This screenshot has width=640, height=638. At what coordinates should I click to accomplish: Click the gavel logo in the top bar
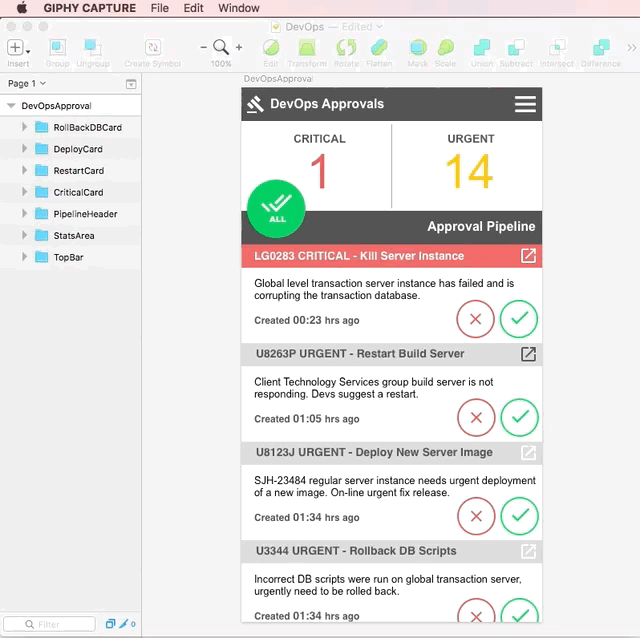click(256, 104)
